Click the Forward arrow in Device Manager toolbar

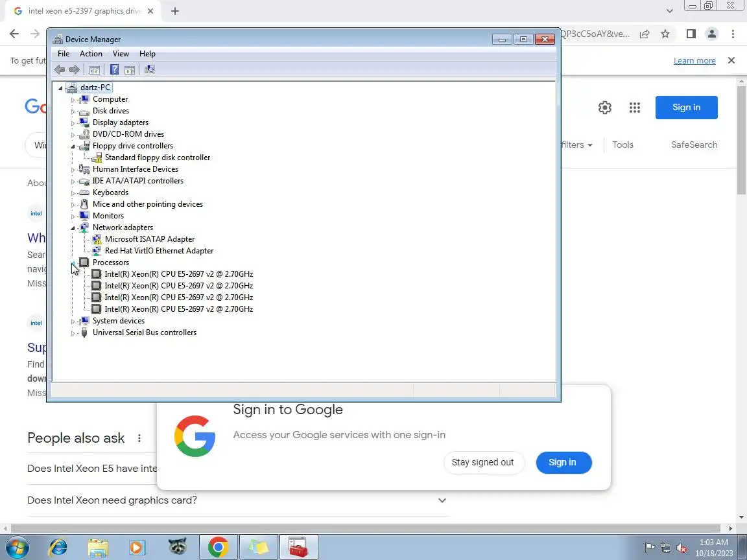75,69
